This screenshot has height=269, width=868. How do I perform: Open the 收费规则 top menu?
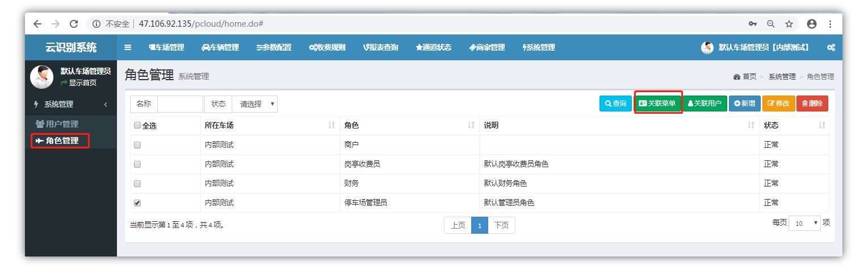click(x=327, y=48)
